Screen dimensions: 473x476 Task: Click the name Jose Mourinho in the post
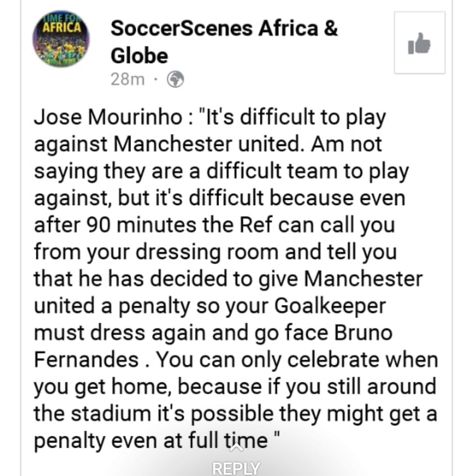click(108, 117)
